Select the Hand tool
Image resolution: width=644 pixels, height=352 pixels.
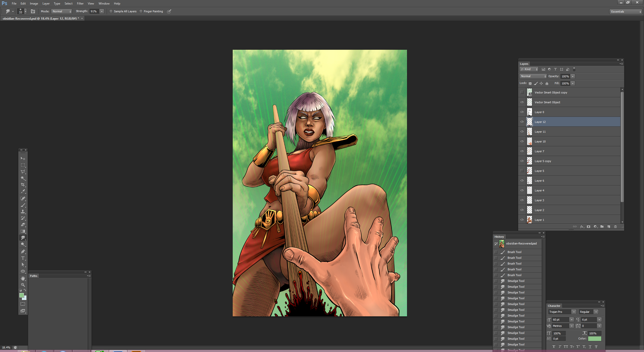point(23,278)
